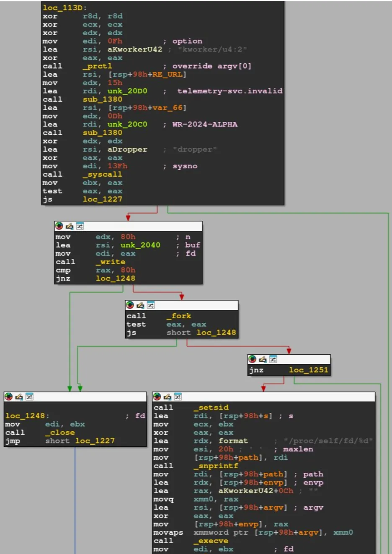Click the _prctl call target

coord(97,66)
